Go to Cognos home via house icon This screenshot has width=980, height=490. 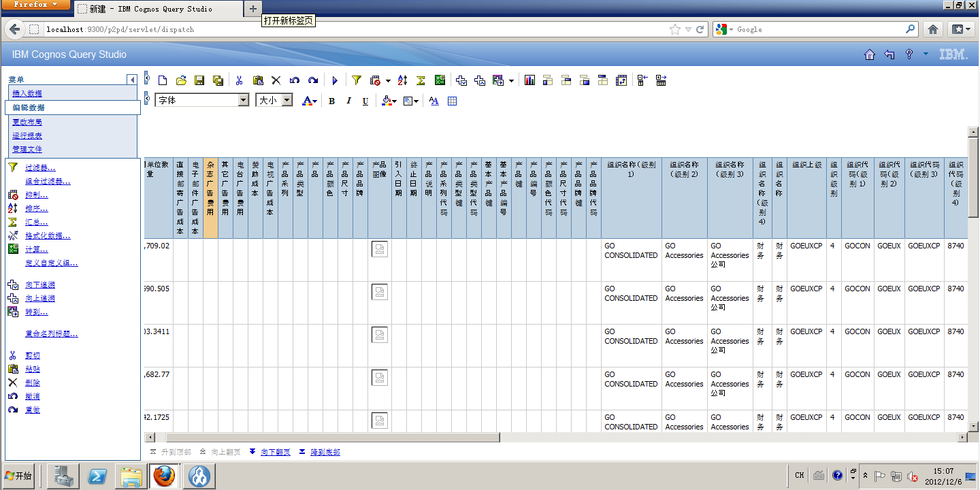click(870, 54)
